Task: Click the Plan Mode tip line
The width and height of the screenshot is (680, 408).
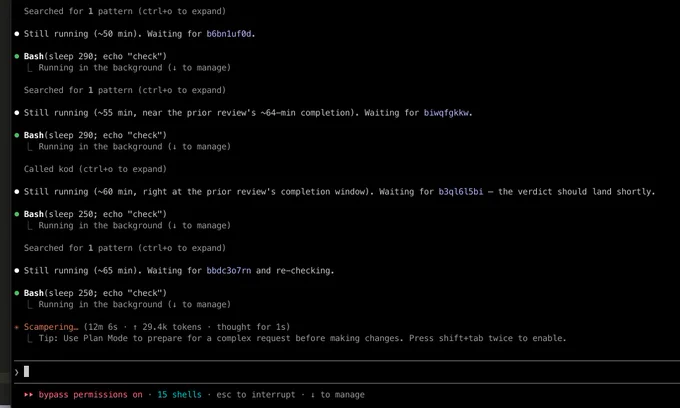Action: click(302, 338)
